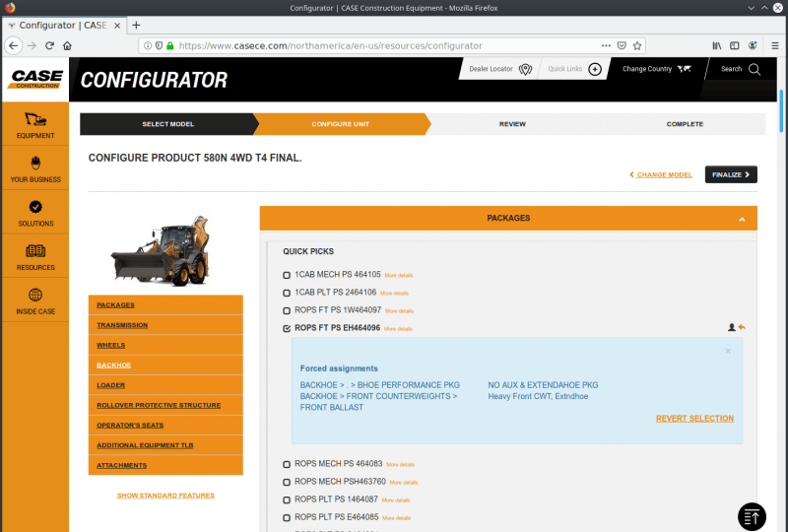Check ROPS MECH PS 464083 option

(x=287, y=464)
